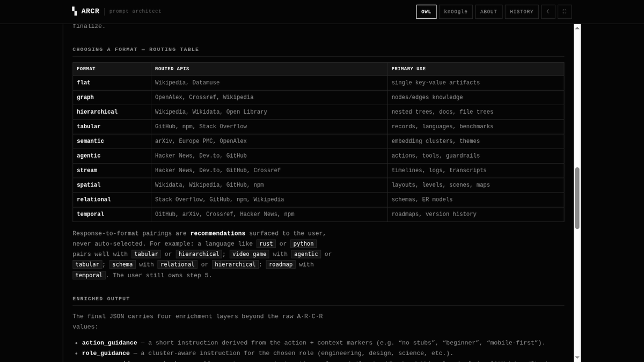Click 'Hacker News, Dev.to, GitHub, Crossref' cell

269,171
